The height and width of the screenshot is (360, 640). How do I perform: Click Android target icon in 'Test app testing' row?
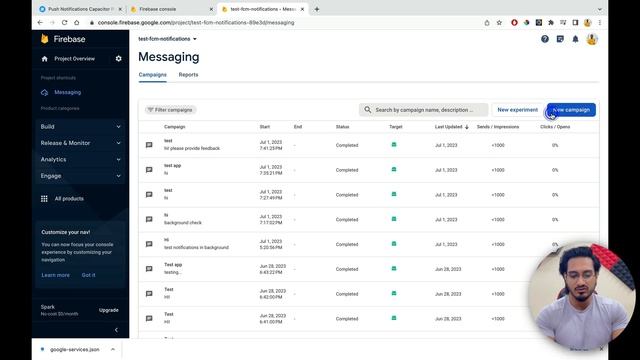[394, 269]
